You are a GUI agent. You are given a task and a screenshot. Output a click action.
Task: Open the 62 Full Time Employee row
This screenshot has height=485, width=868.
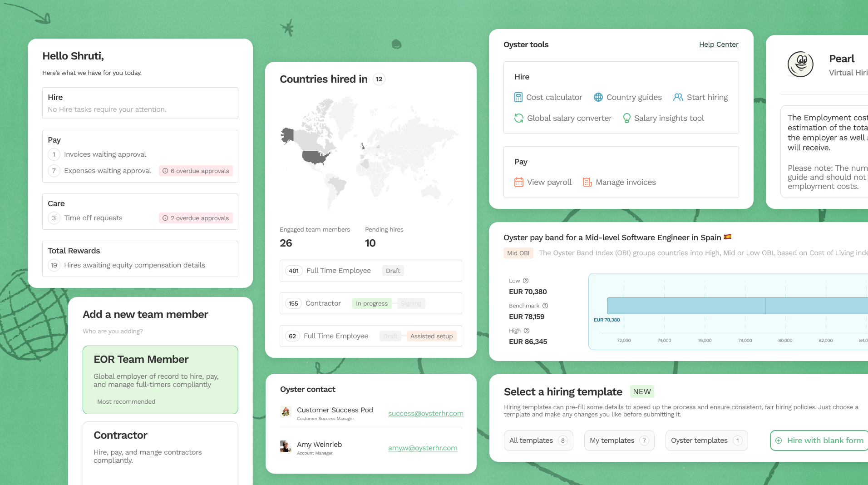[x=371, y=336]
